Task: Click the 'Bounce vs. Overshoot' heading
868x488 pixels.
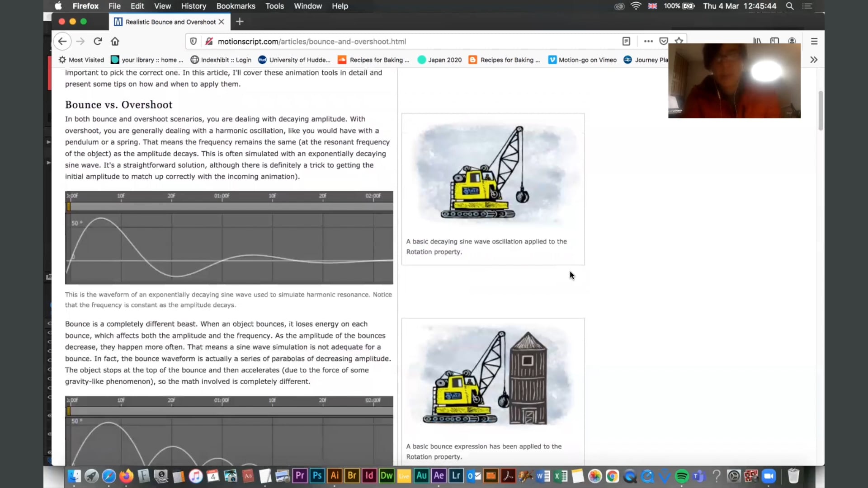Action: (118, 105)
